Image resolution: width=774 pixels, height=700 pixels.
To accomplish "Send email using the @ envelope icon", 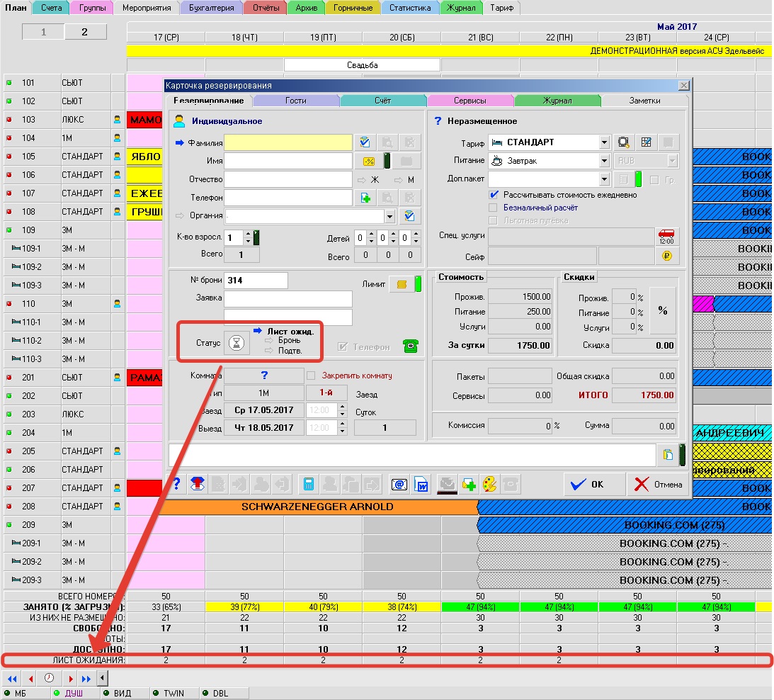I will [399, 484].
